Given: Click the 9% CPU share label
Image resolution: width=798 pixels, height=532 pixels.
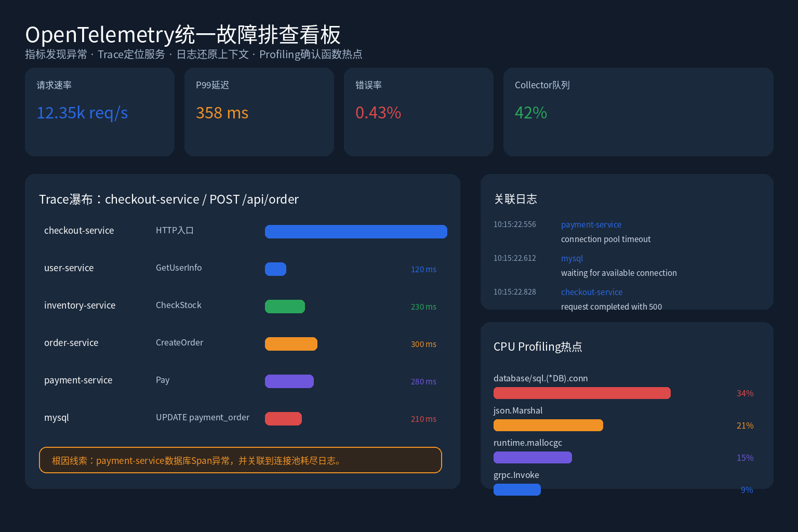Looking at the screenshot, I should coord(747,490).
